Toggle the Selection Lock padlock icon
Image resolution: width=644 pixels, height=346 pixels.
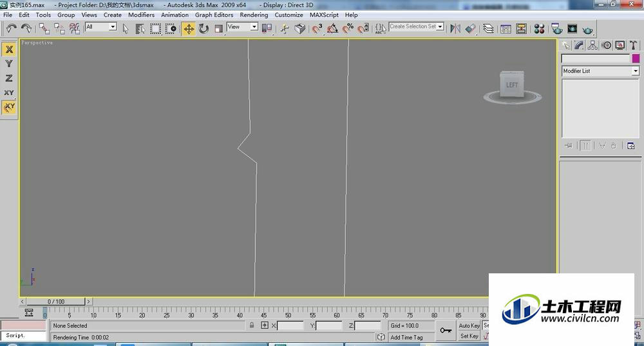point(252,325)
